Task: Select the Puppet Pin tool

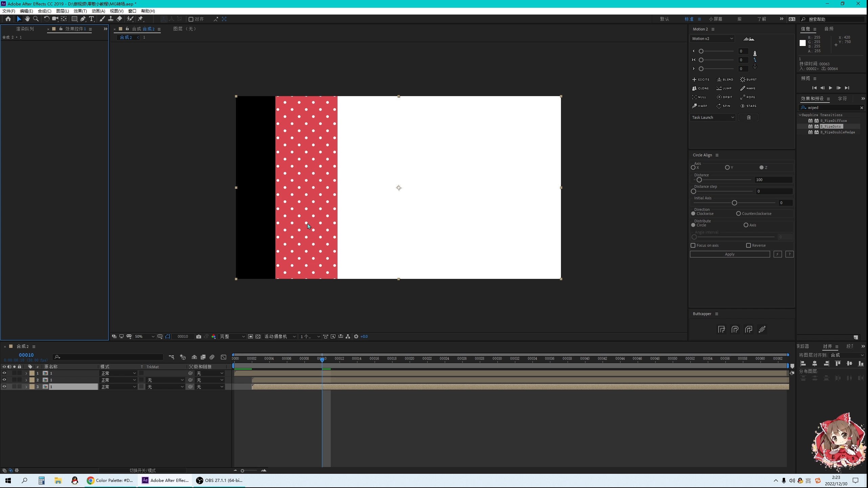Action: [x=140, y=19]
